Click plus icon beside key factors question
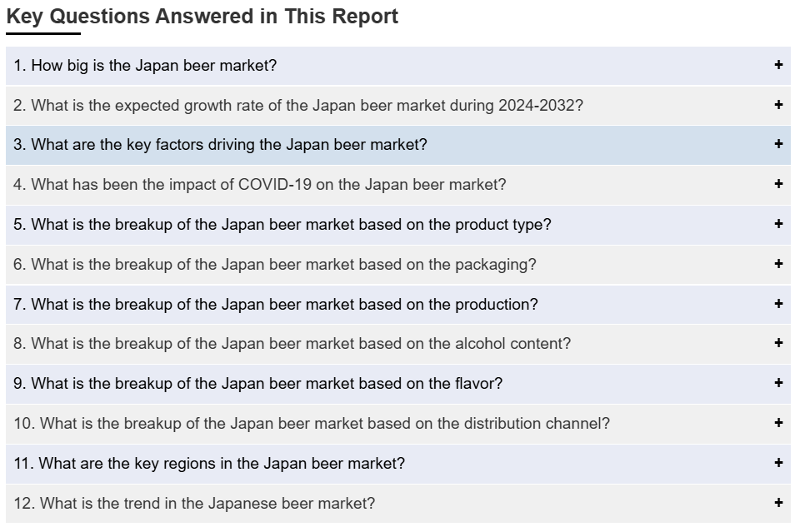Screen dimensions: 800x532 tap(778, 144)
